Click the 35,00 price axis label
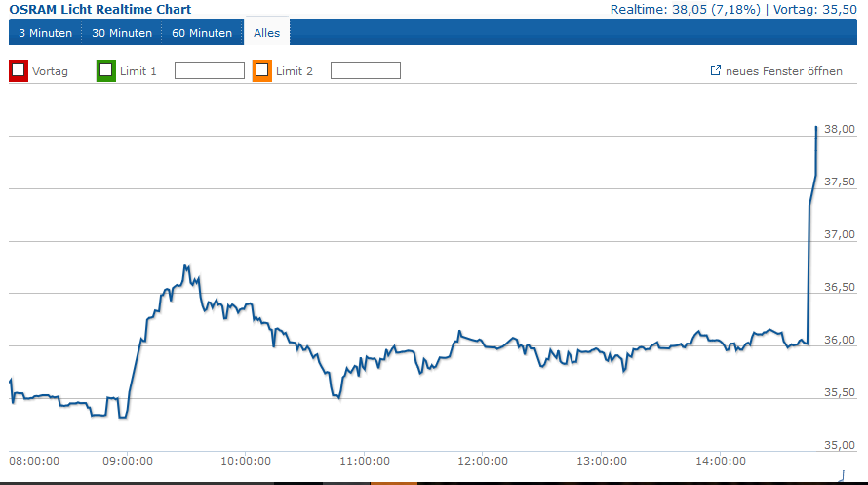This screenshot has width=868, height=485. pos(839,445)
